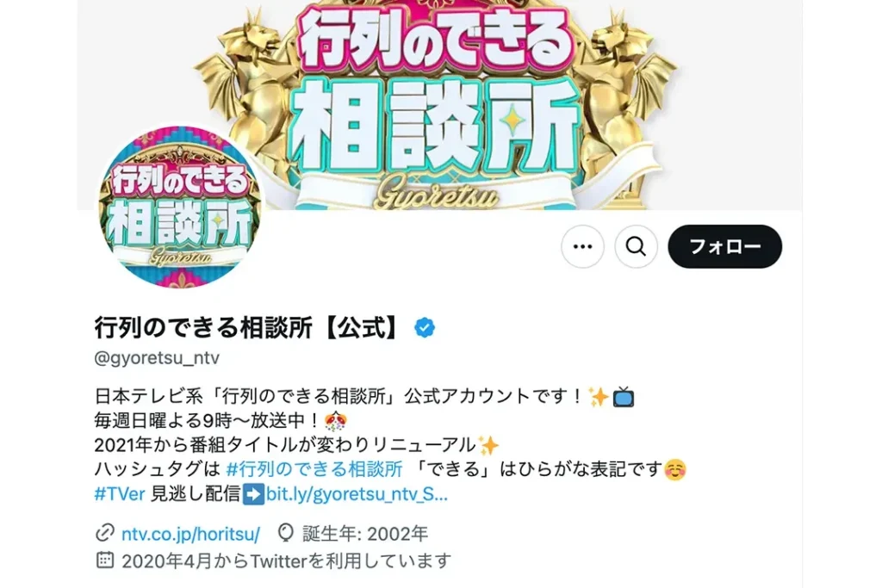
Task: Click the フォロー follow button
Action: [724, 246]
